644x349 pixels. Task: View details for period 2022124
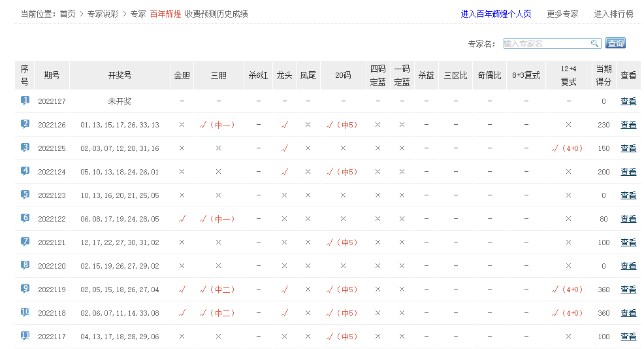point(628,172)
